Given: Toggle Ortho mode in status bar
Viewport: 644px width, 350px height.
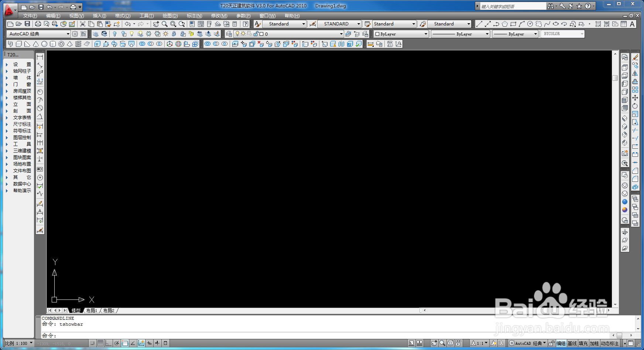Looking at the screenshot, I should pyautogui.click(x=109, y=343).
